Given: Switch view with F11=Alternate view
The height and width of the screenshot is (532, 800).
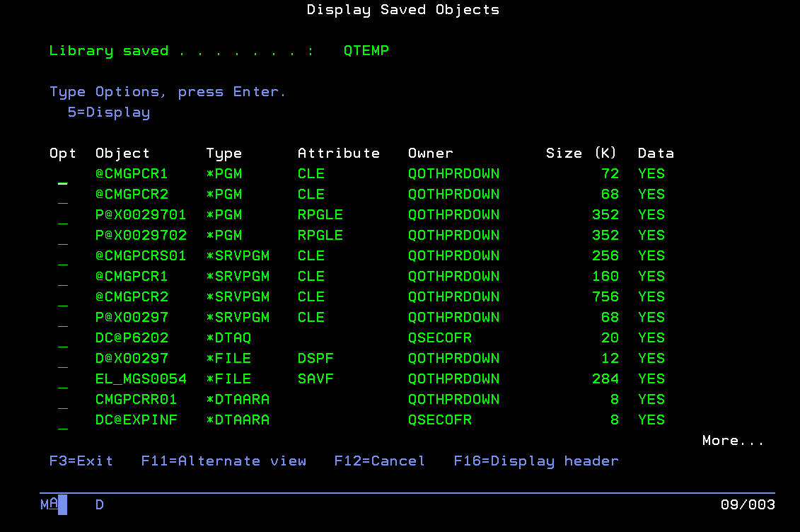Looking at the screenshot, I should [x=224, y=461].
